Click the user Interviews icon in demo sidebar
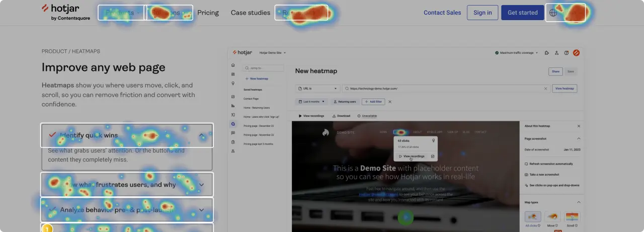The height and width of the screenshot is (232, 644). click(x=232, y=151)
